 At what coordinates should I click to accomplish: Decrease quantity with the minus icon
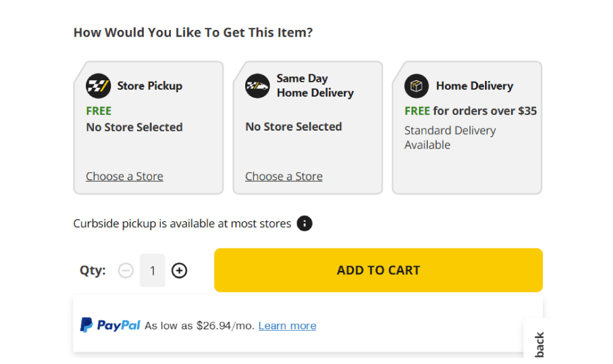(126, 271)
